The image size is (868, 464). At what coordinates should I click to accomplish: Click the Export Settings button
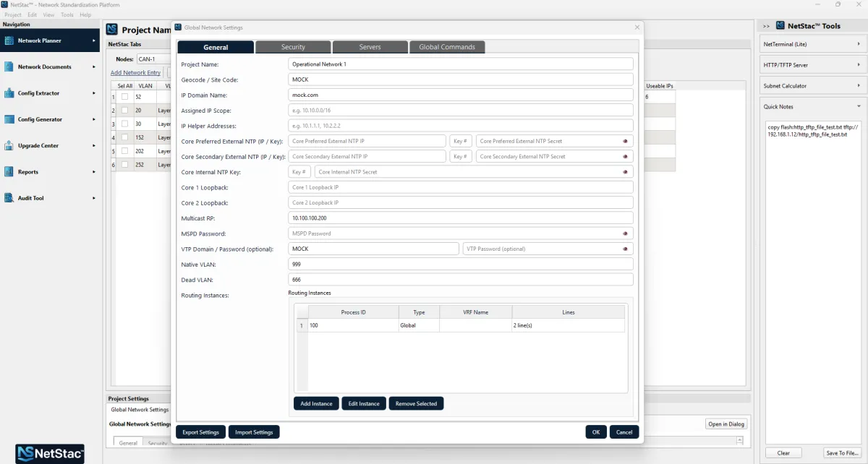click(201, 432)
